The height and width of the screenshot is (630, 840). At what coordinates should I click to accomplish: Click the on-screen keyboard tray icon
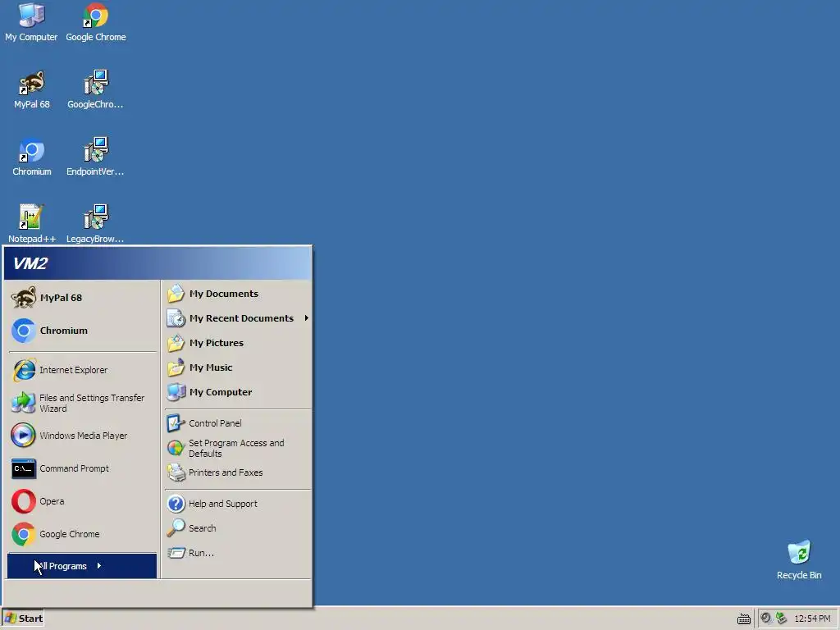743,619
